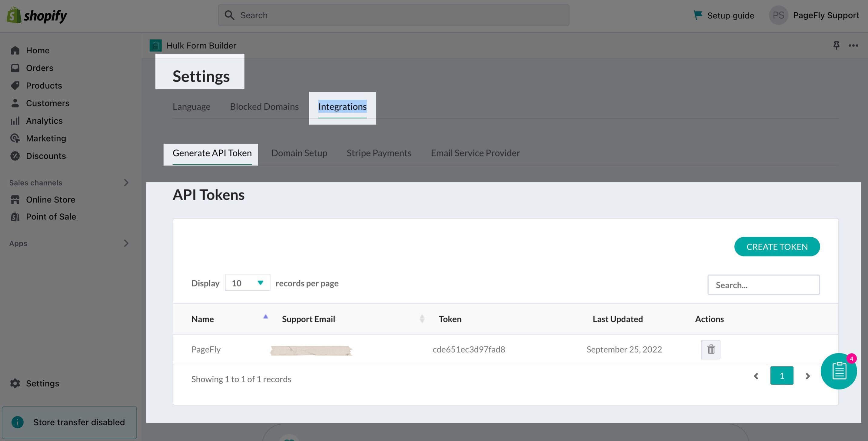The height and width of the screenshot is (441, 868).
Task: Switch to the Language tab
Action: (191, 107)
